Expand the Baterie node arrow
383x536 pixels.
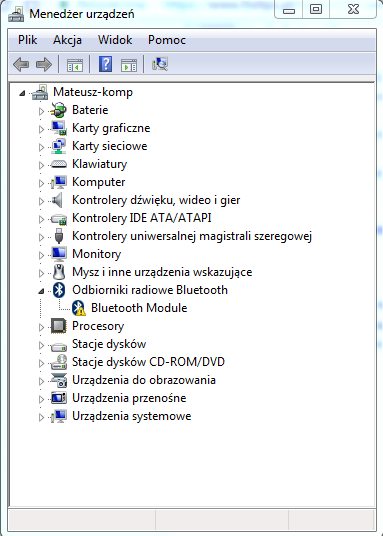coord(41,111)
